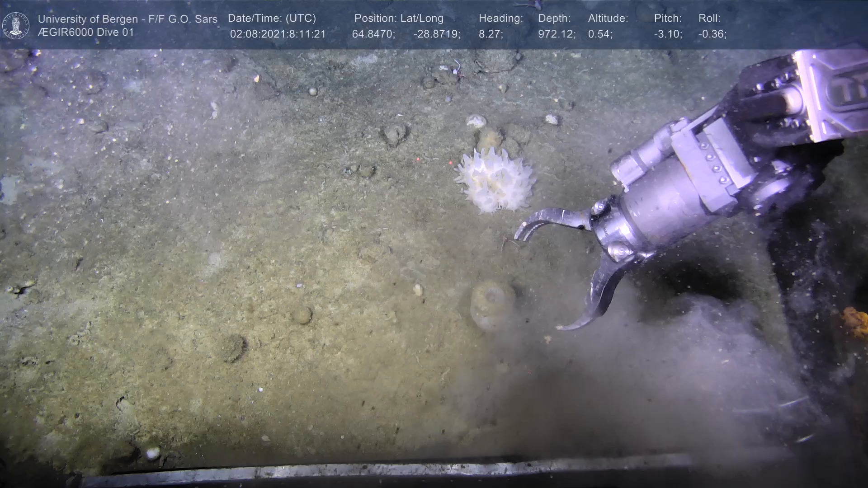Click the timestamp value 02:08:2021:8:11:21
Viewport: 868px width, 488px height.
click(278, 34)
